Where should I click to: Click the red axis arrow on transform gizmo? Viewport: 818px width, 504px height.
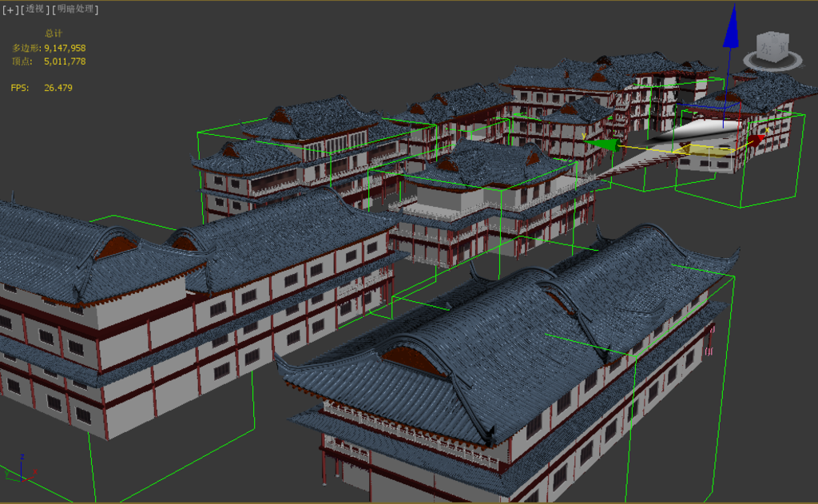(756, 141)
